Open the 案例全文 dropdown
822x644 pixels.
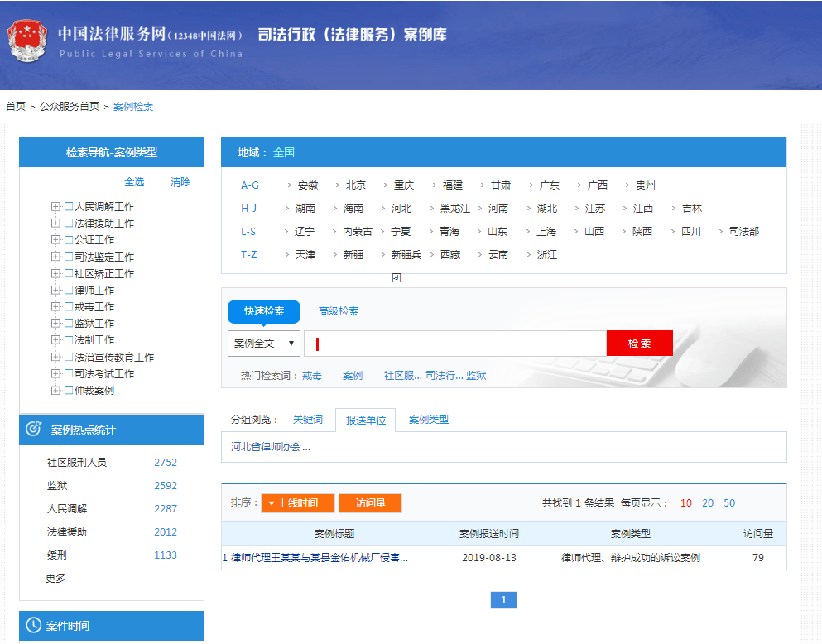click(x=264, y=343)
